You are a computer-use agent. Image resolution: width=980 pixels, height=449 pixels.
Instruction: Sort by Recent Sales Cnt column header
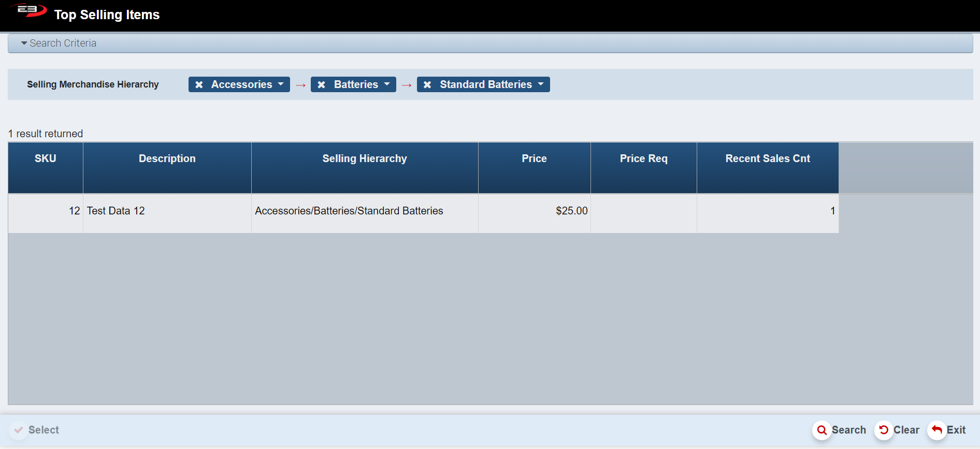[767, 158]
